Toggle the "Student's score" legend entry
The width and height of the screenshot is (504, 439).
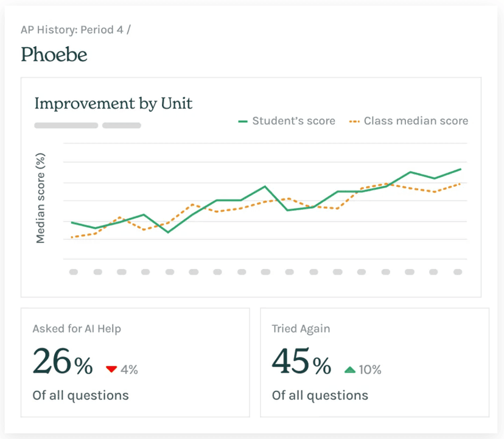293,121
